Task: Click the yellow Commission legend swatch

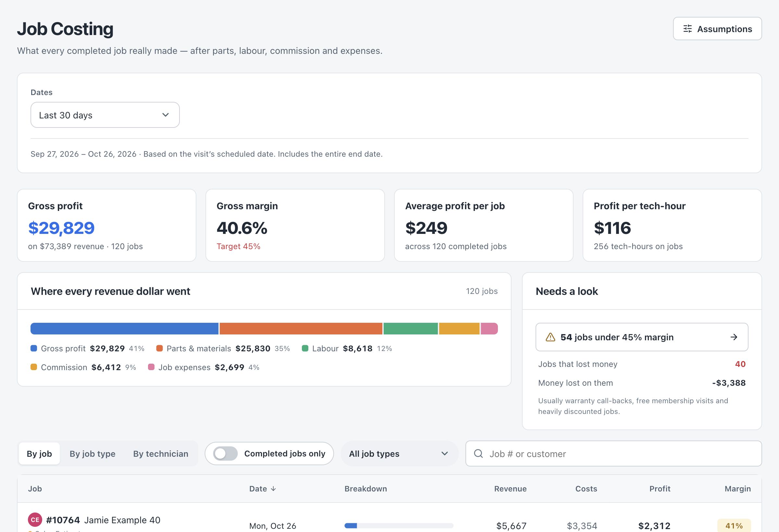Action: tap(33, 367)
